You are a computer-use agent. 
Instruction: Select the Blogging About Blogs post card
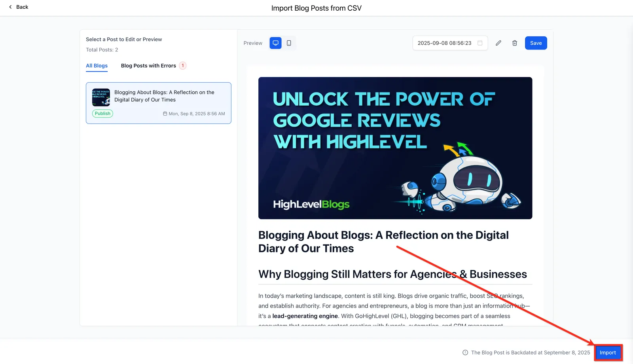pos(159,103)
